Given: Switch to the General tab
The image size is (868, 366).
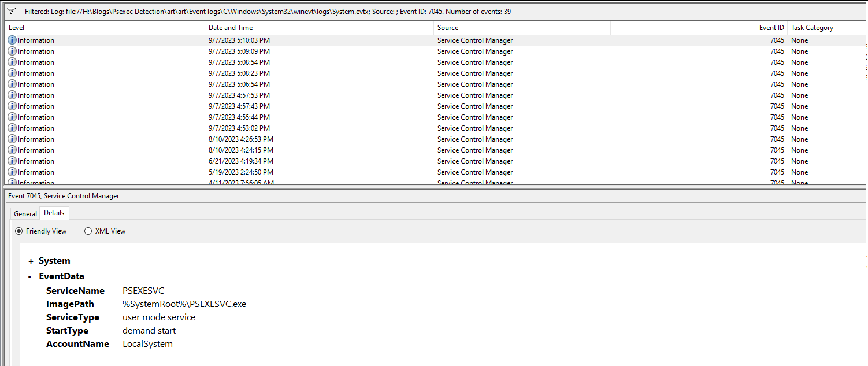Looking at the screenshot, I should tap(25, 214).
